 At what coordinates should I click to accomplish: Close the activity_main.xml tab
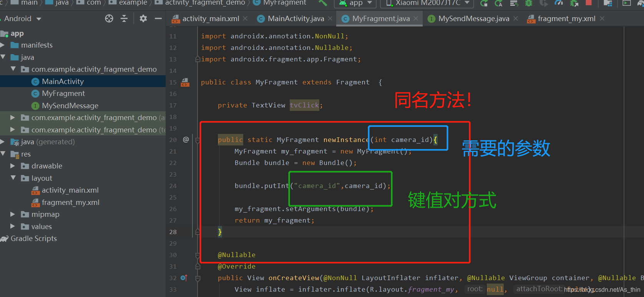coord(245,18)
